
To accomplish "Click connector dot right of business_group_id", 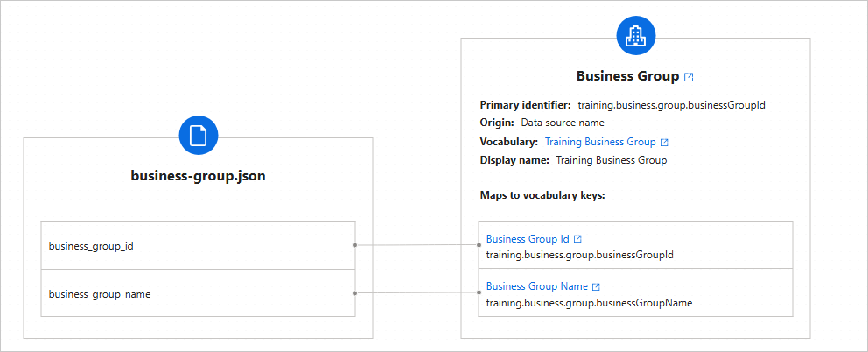I will click(355, 245).
